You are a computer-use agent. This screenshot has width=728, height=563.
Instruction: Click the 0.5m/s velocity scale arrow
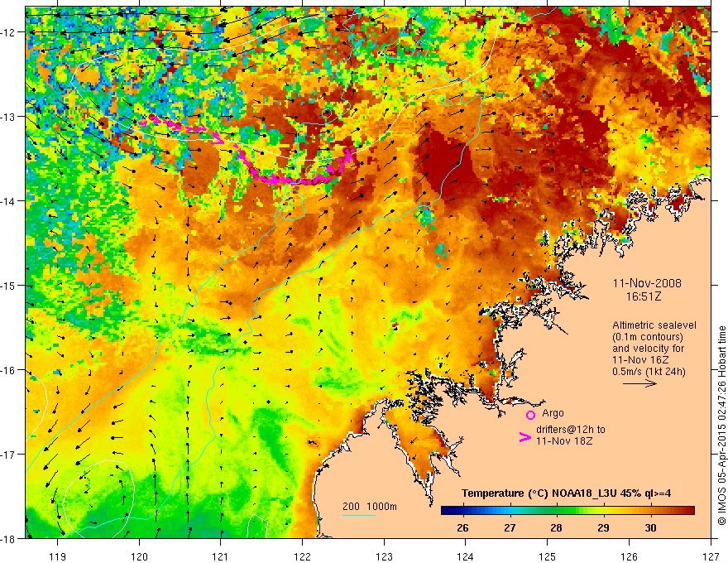click(639, 383)
